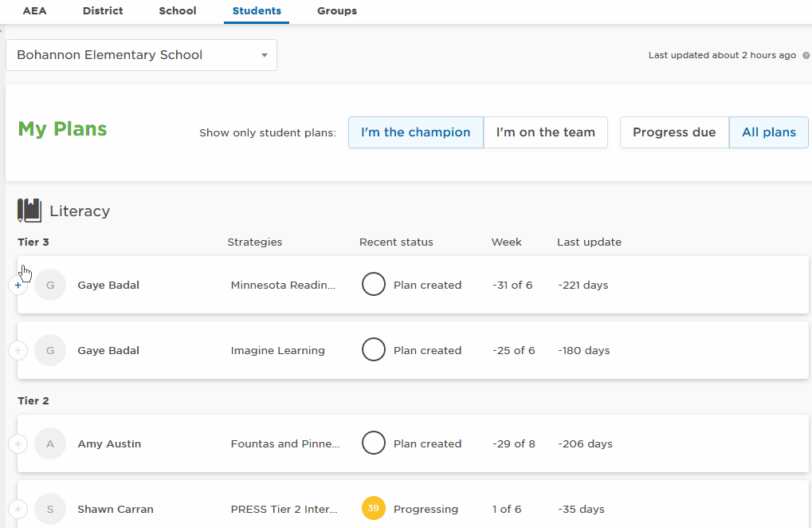The height and width of the screenshot is (528, 812).
Task: Click Amy Austin's avatar circle
Action: pos(50,443)
